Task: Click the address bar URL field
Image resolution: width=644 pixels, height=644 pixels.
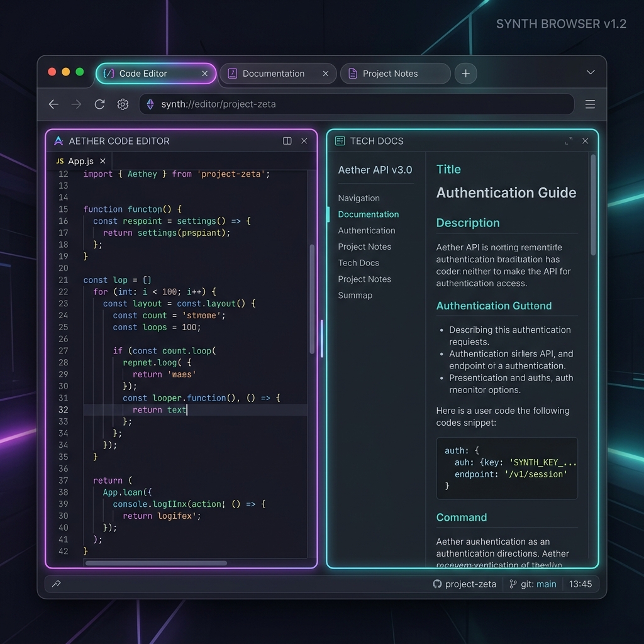Action: coord(357,104)
